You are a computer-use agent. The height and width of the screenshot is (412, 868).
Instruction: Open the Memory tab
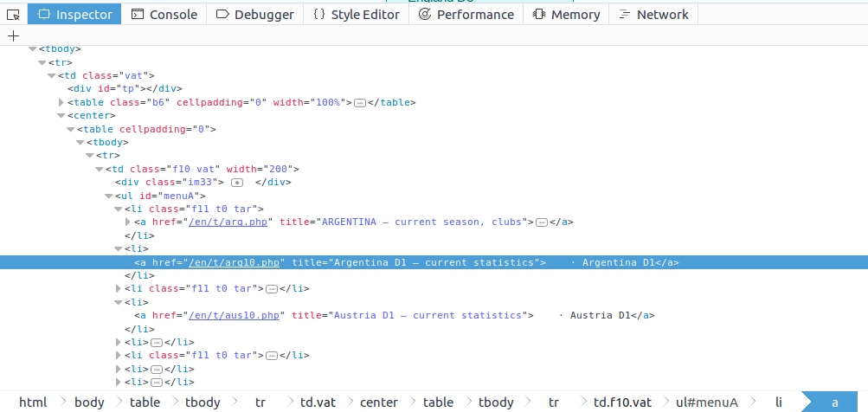[x=566, y=15]
